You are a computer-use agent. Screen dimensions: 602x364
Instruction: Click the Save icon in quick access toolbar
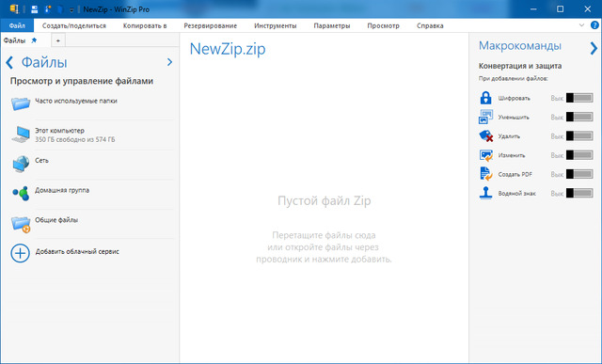click(35, 9)
